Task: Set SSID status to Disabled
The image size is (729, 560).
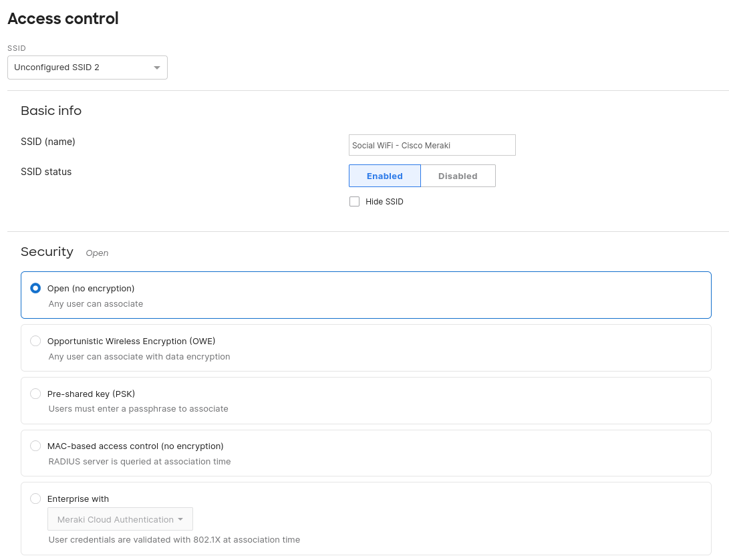Action: (458, 176)
